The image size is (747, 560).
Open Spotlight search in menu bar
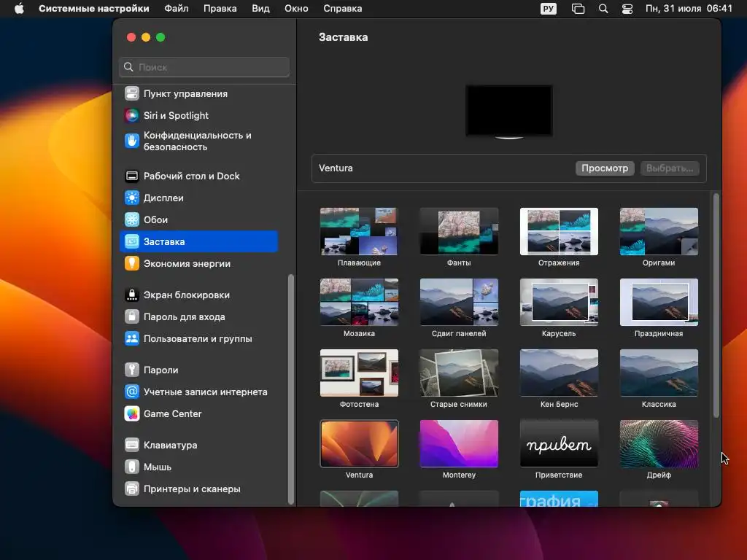(x=603, y=9)
